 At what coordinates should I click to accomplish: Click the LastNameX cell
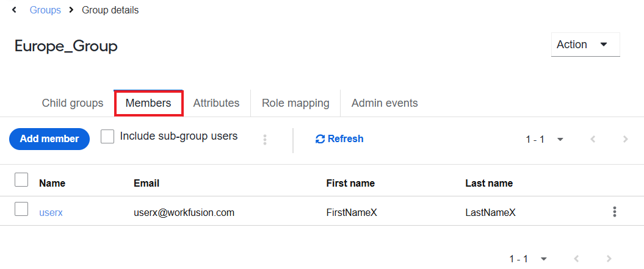tap(490, 213)
